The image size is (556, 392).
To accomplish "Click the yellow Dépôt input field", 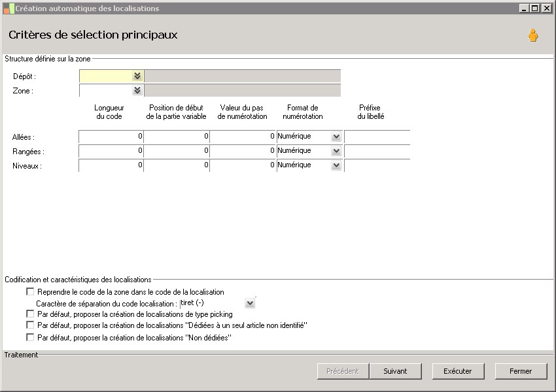I will (105, 76).
